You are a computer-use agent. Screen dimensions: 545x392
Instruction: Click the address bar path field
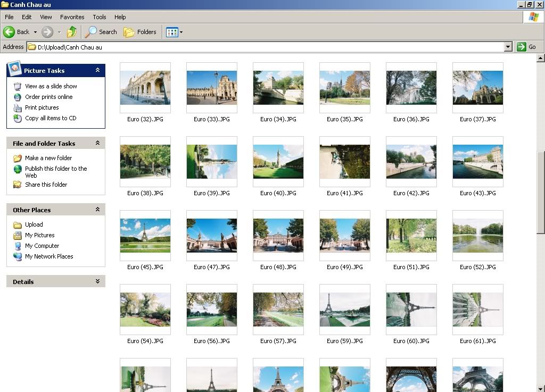click(266, 47)
